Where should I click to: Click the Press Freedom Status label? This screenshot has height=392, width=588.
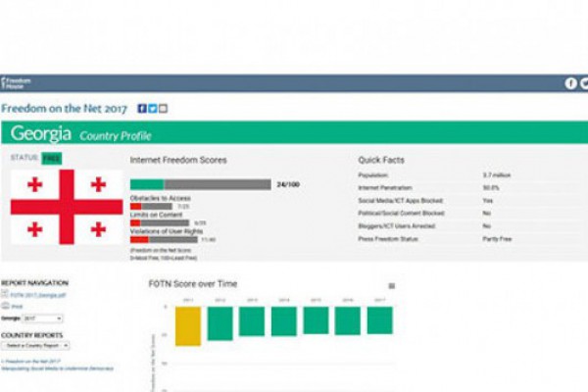point(388,239)
